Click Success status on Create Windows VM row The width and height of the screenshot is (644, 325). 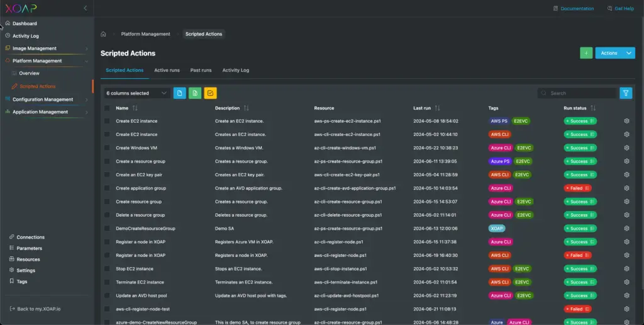(580, 147)
